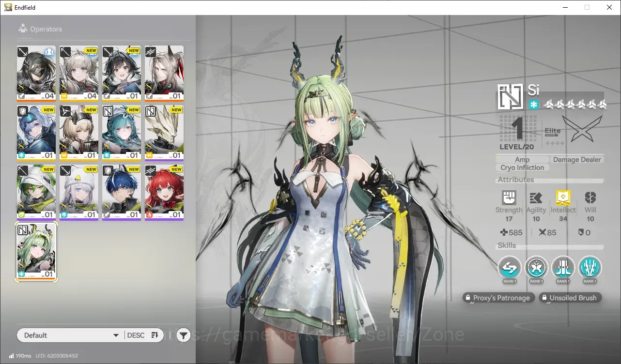
Task: Select the green-haired white-hooded operator card
Action: [36, 193]
